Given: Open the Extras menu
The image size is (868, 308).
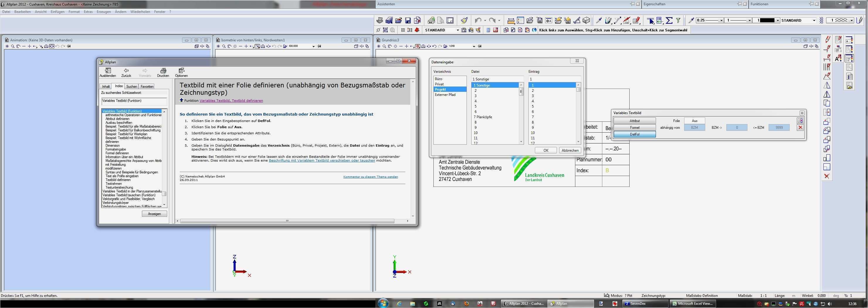Looking at the screenshot, I should [x=88, y=12].
